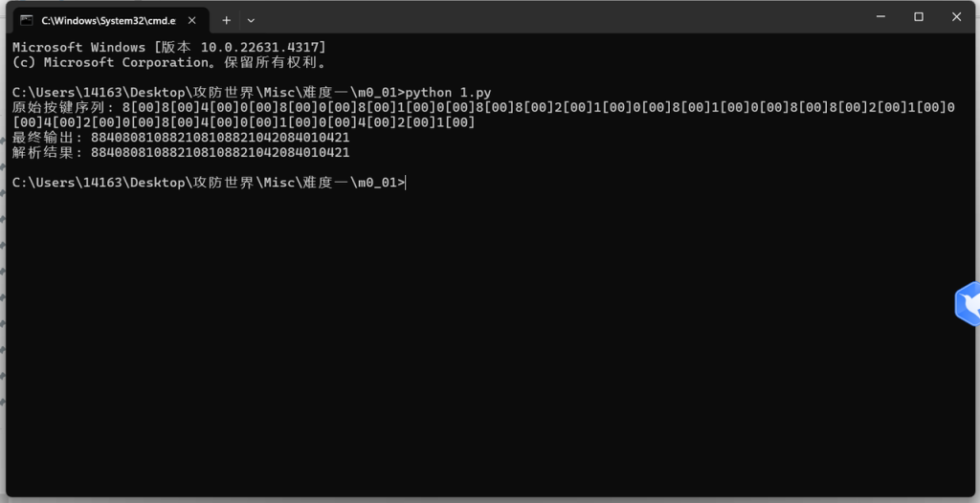
Task: Maximize the terminal window
Action: pos(919,17)
